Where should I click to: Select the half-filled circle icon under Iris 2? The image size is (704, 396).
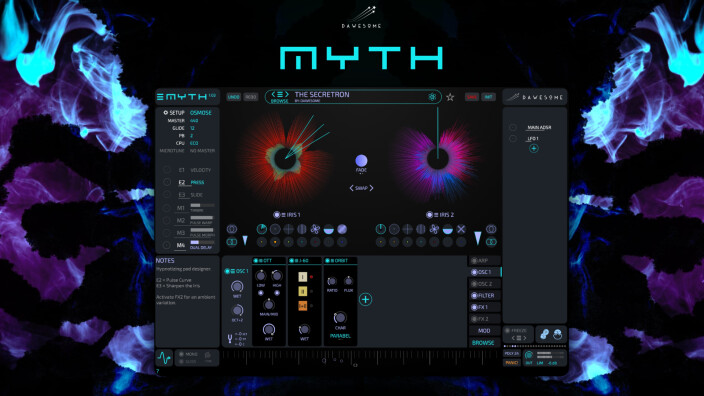(448, 229)
